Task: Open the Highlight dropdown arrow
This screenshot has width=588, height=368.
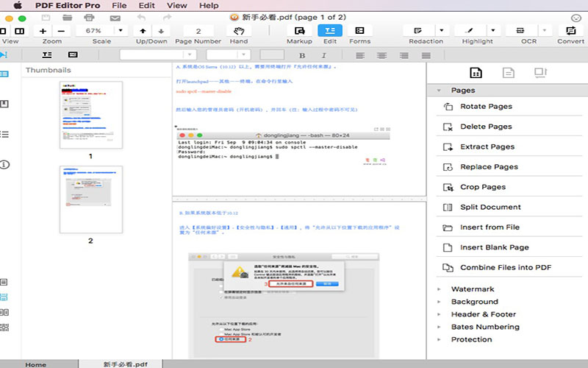Action: click(x=493, y=31)
